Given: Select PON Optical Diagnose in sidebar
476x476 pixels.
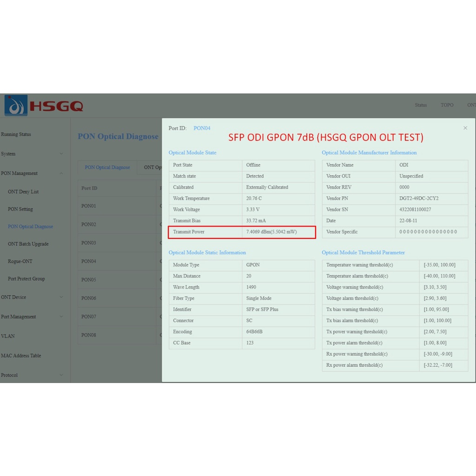Looking at the screenshot, I should tap(31, 226).
